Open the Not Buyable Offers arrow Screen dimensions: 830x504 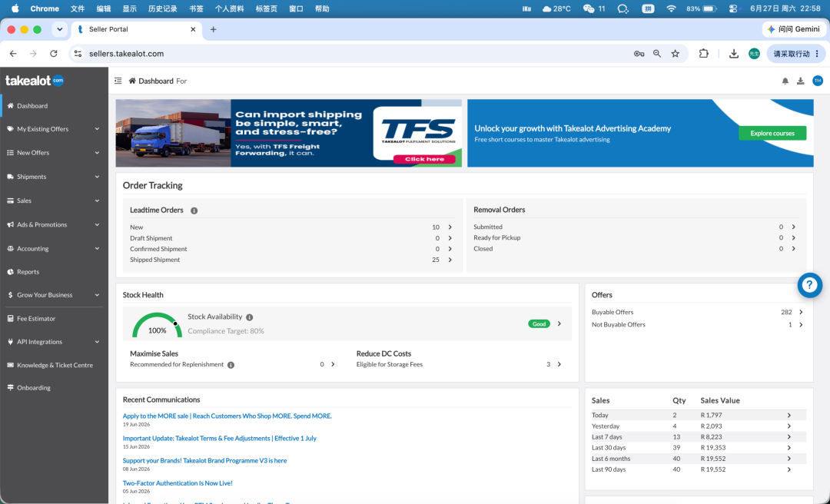[801, 324]
